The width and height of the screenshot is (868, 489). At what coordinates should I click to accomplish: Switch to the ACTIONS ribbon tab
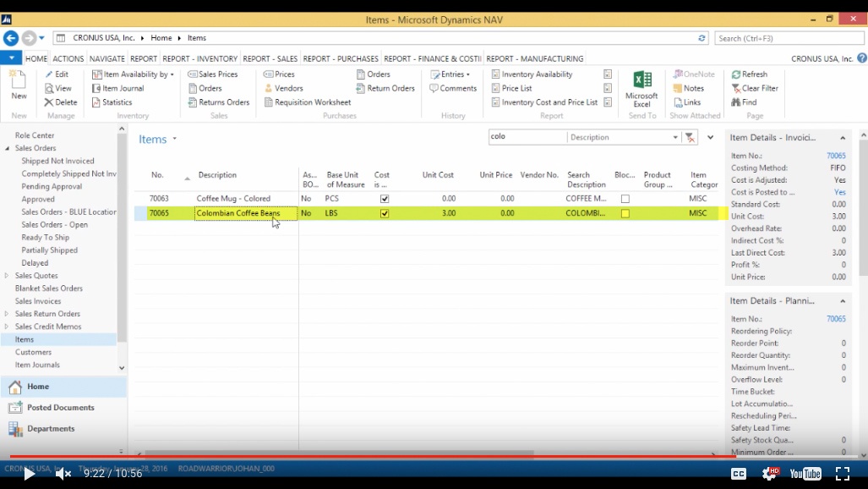click(x=68, y=58)
